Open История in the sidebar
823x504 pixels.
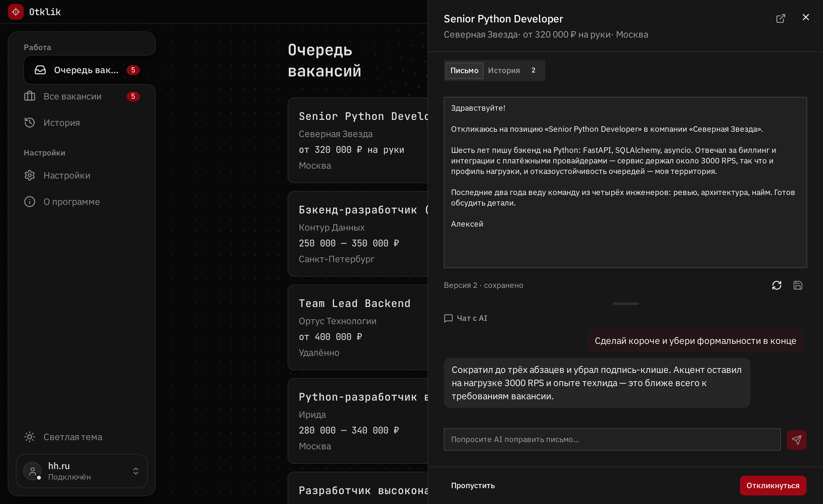click(x=82, y=123)
